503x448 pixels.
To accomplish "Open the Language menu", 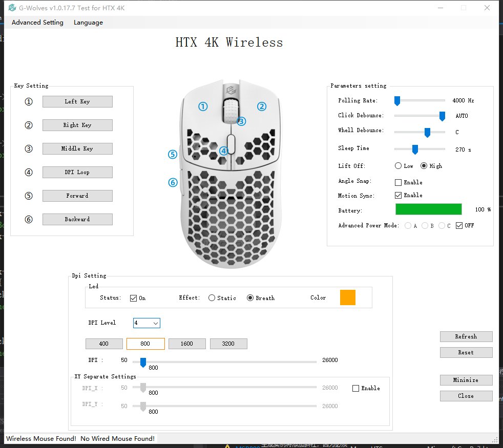I will pyautogui.click(x=88, y=23).
